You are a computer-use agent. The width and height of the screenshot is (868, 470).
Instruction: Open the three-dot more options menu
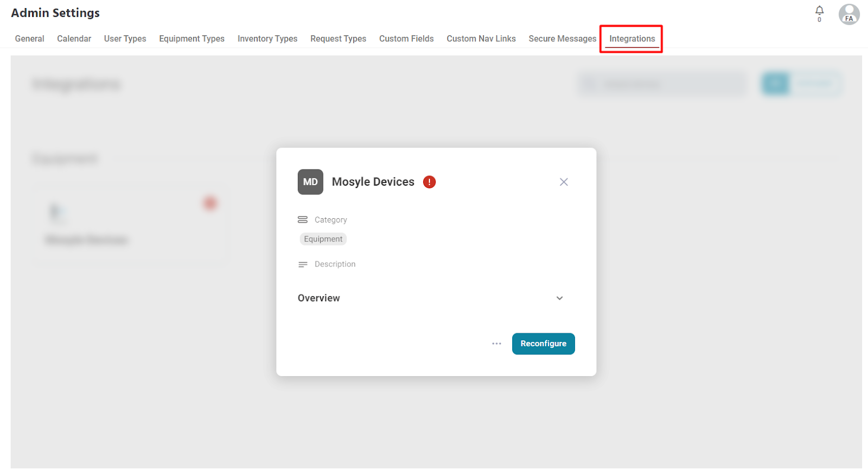click(496, 344)
